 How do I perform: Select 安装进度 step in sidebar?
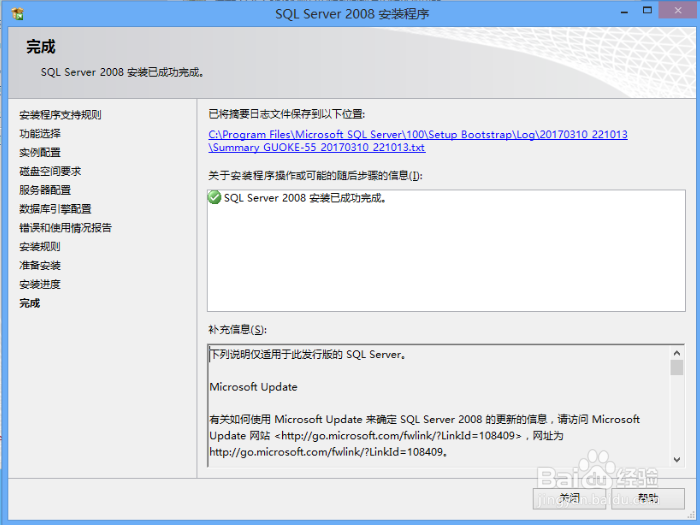click(40, 284)
